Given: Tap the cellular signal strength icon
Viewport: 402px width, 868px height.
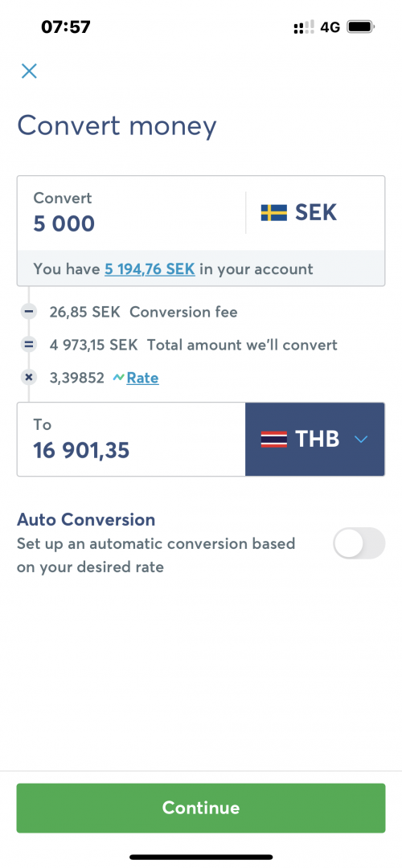Looking at the screenshot, I should pos(304,27).
